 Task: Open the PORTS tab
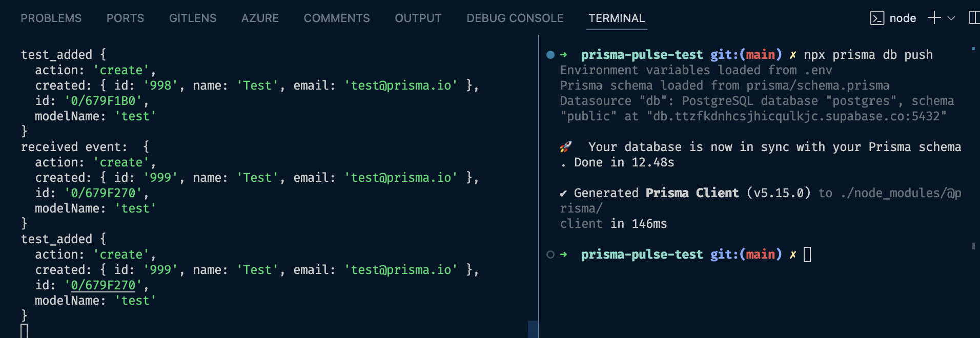coord(125,18)
